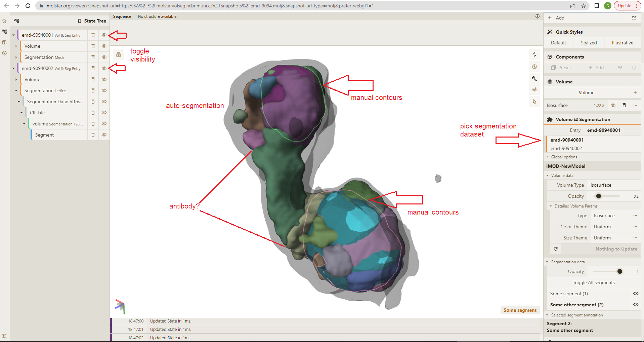Click Toggle All segments button
Screen dimensions: 644x342
click(x=593, y=282)
